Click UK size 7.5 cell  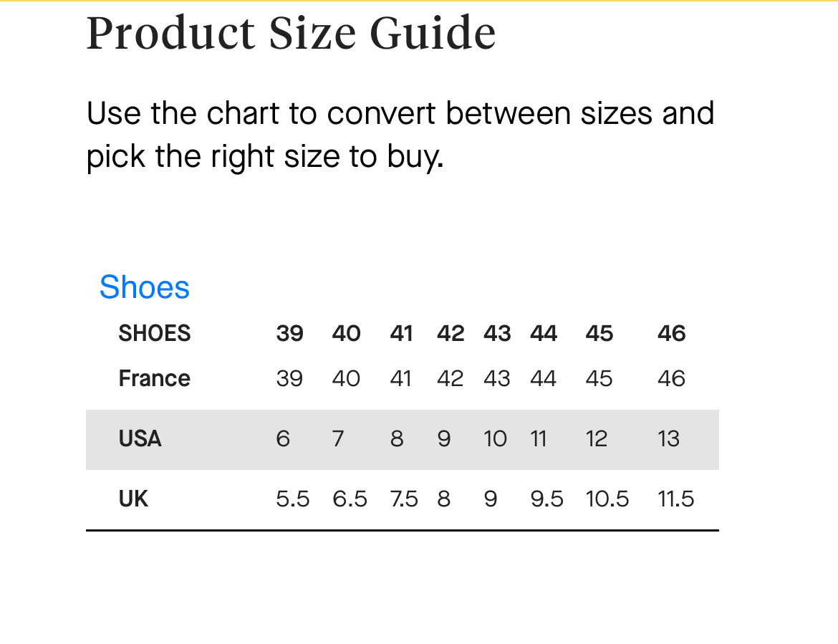coord(404,499)
